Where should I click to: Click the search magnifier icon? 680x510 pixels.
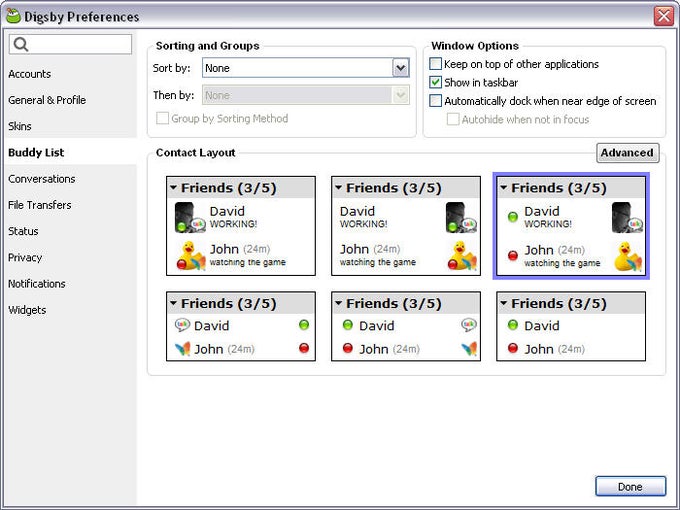click(x=20, y=44)
